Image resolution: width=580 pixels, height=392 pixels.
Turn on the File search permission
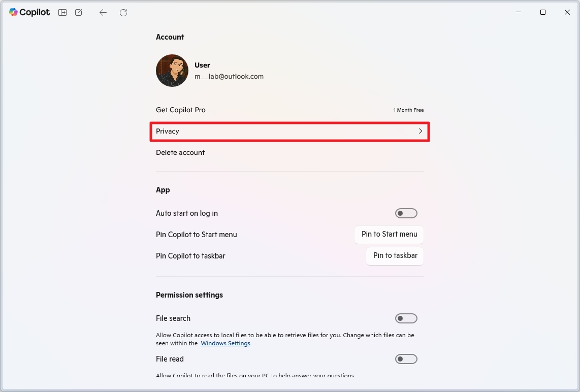406,318
